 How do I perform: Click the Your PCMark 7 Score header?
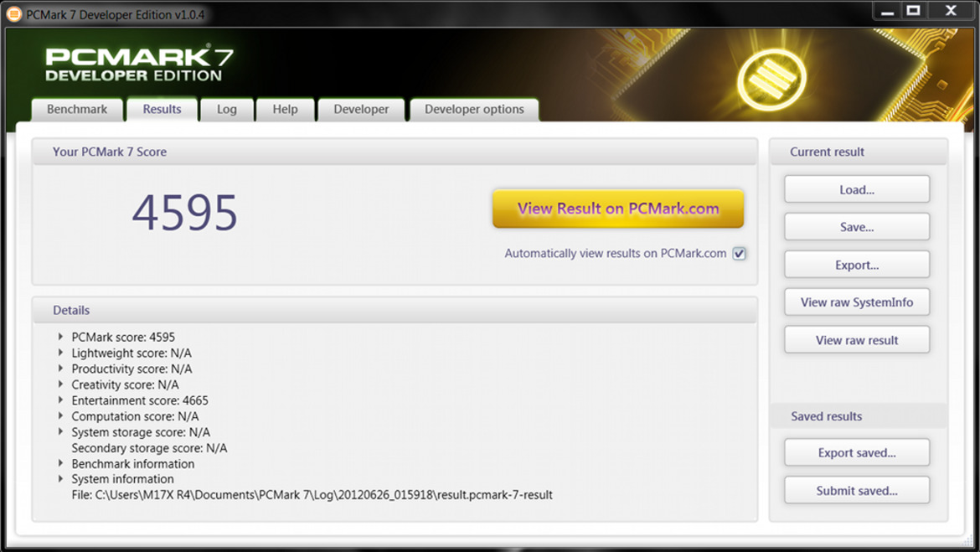(395, 152)
